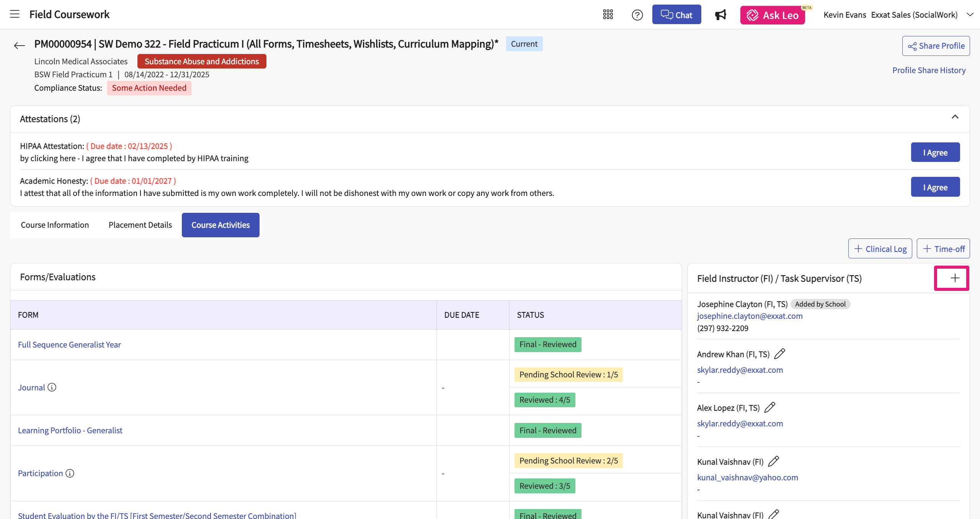This screenshot has height=519, width=980.
Task: Open the Ask Leo assistant
Action: (x=772, y=15)
